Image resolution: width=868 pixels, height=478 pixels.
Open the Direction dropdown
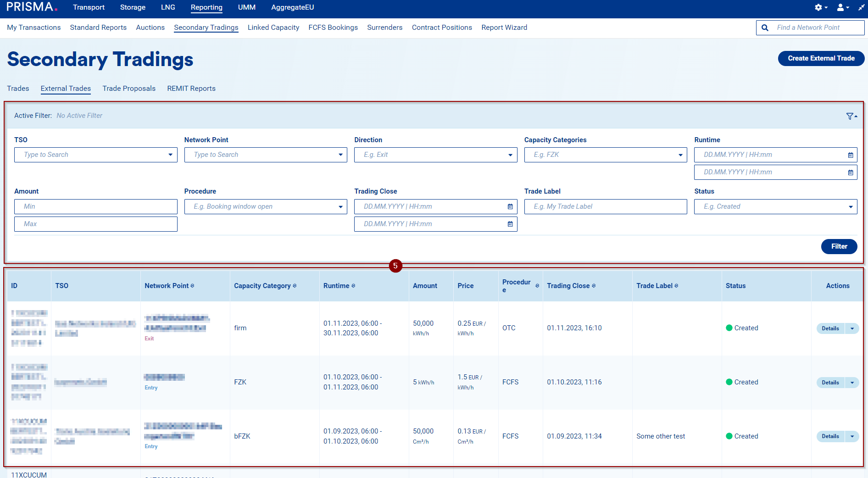pyautogui.click(x=510, y=155)
